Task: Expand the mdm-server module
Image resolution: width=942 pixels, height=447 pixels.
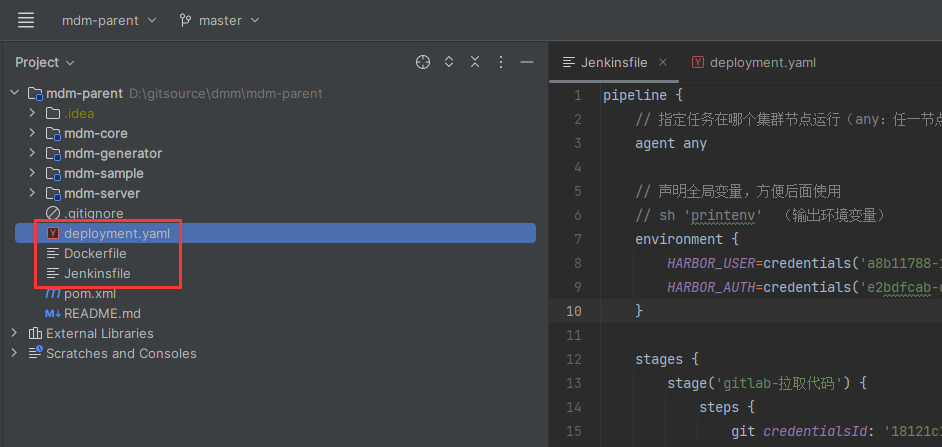Action: (x=32, y=193)
